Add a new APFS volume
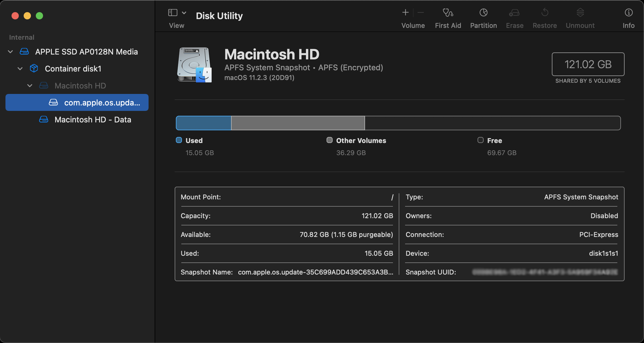This screenshot has width=644, height=343. tap(405, 12)
